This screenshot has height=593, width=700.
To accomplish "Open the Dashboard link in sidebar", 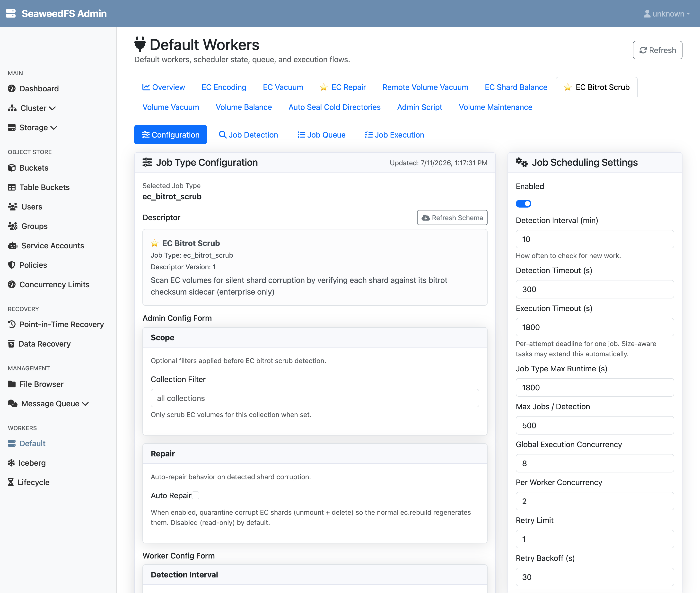I will pyautogui.click(x=39, y=88).
